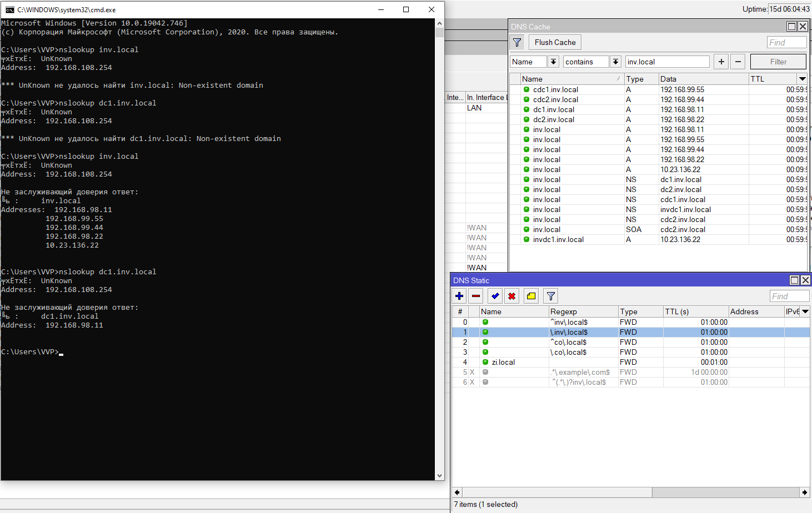The height and width of the screenshot is (513, 812).
Task: Add a new DNS Static entry with plus icon
Action: click(x=459, y=296)
